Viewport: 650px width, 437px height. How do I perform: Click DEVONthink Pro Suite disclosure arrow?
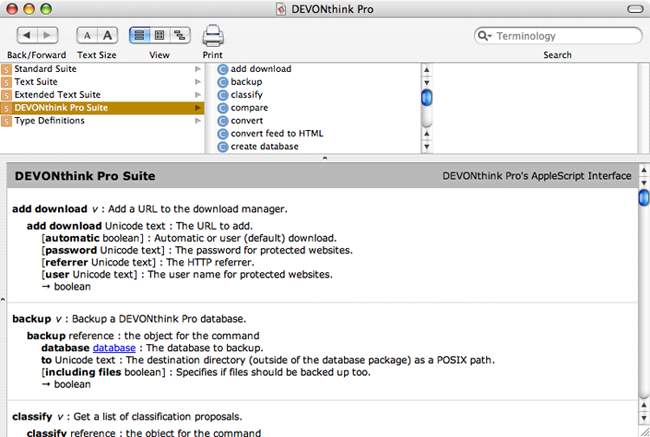click(x=198, y=108)
